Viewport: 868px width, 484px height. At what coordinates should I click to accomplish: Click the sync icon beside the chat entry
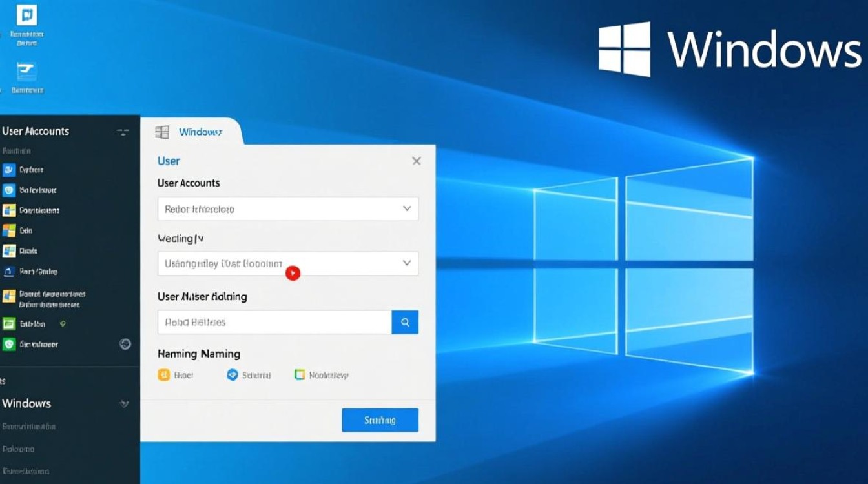tap(127, 344)
